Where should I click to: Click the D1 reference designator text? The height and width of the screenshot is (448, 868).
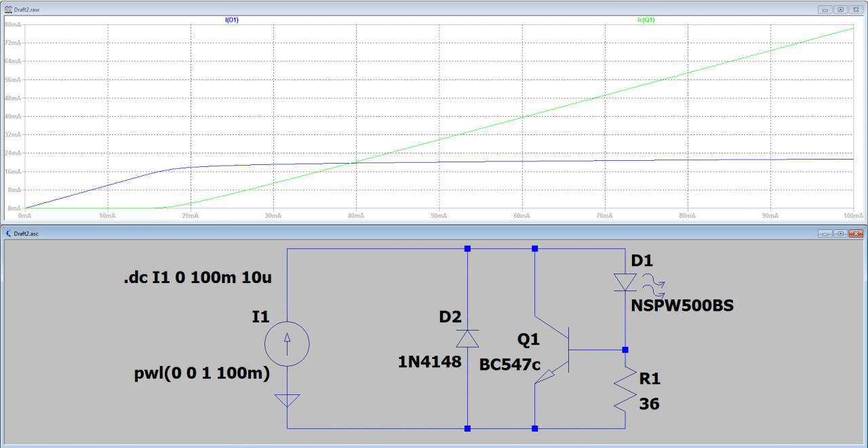[642, 261]
